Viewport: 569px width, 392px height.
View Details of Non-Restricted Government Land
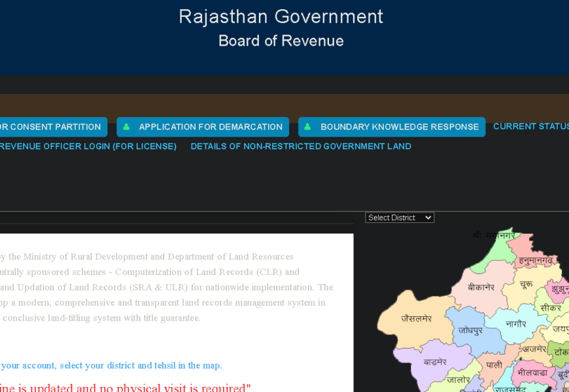click(301, 146)
